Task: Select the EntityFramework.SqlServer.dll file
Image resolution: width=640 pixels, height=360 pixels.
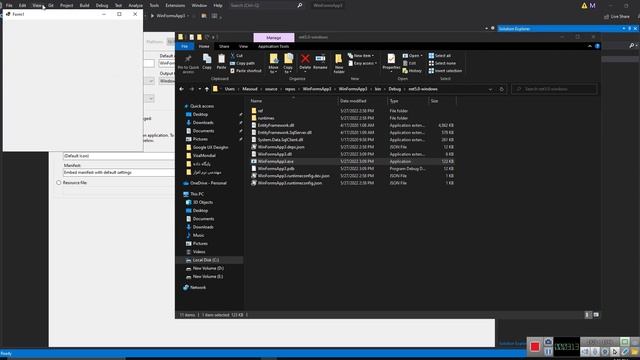Action: (284, 133)
